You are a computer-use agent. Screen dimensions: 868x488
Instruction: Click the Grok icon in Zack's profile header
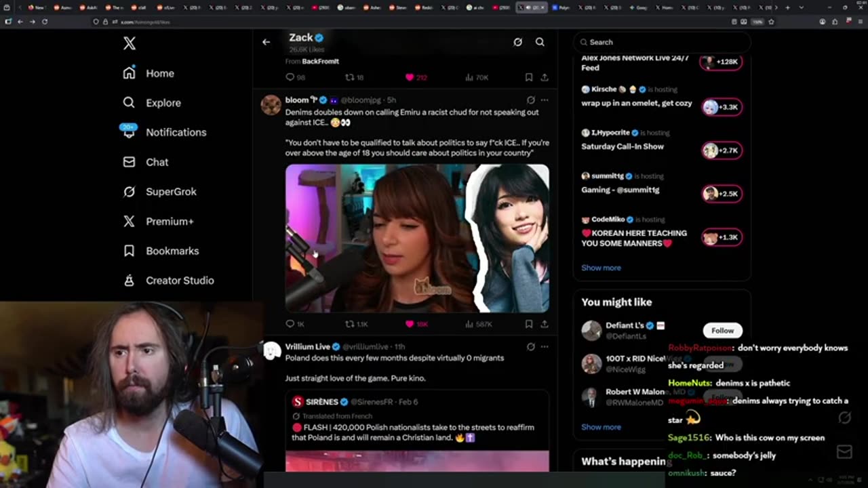click(517, 42)
